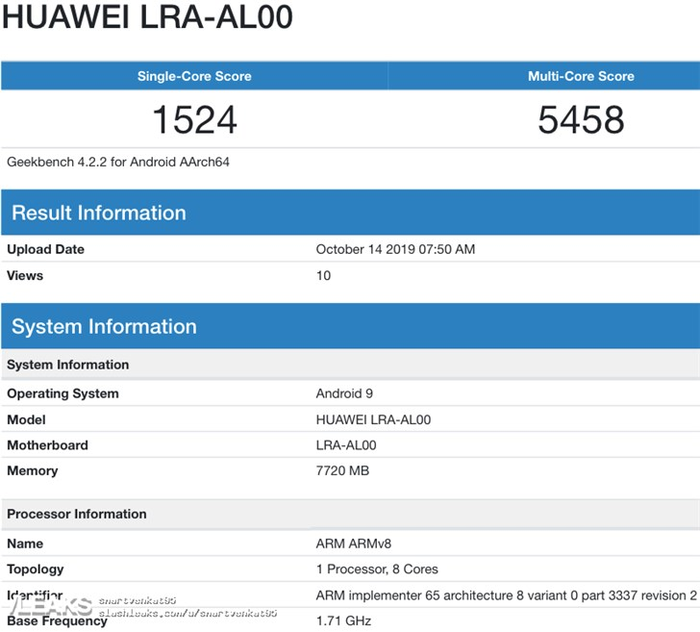Click the gray System Information subheader row
Viewport: 700px width, 632px height.
pyautogui.click(x=350, y=364)
